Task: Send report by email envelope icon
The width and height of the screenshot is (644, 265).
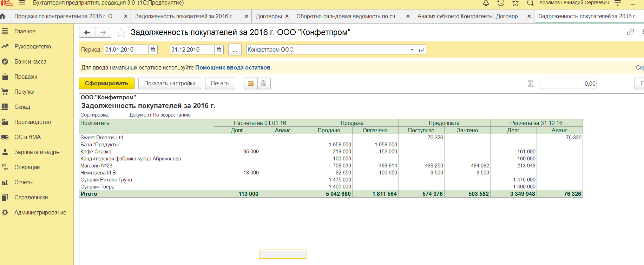Action: 251,84
